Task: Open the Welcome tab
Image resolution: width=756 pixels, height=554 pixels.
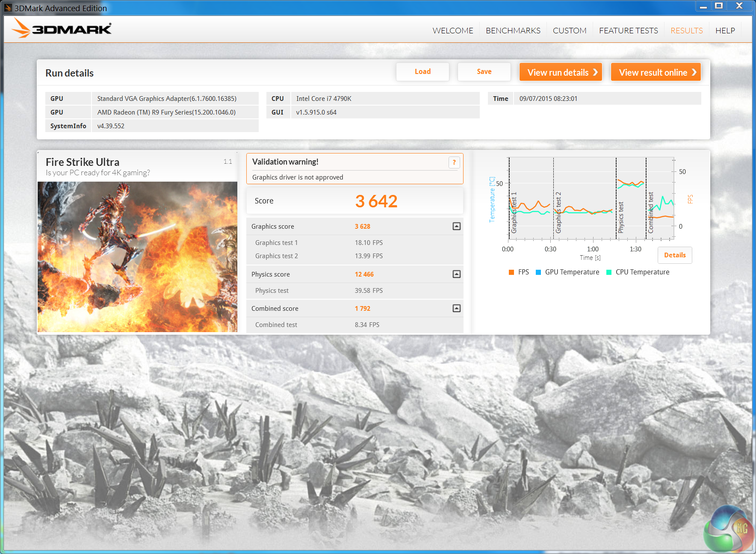Action: [453, 31]
